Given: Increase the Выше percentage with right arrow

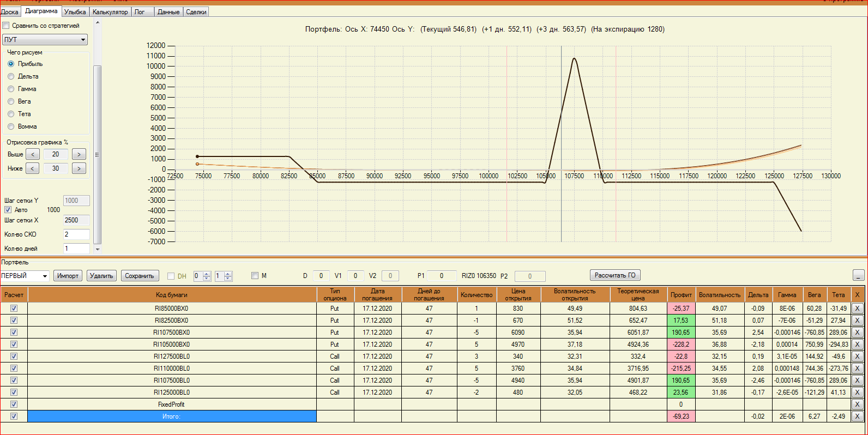Looking at the screenshot, I should point(79,154).
